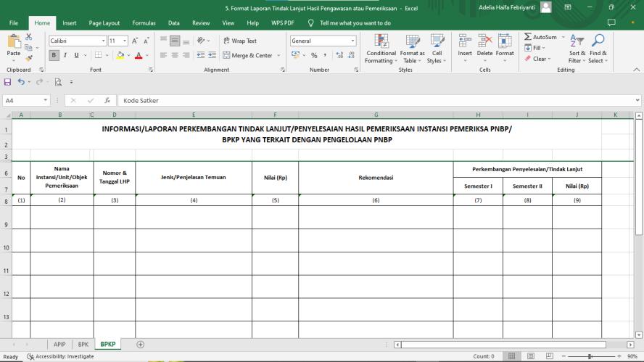Add a new sheet with plus button
This screenshot has height=362, width=644.
[x=141, y=345]
